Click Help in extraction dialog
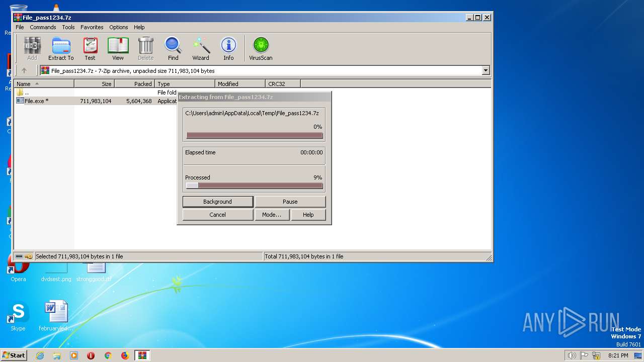Screen dimensions: 644x362 (308, 215)
